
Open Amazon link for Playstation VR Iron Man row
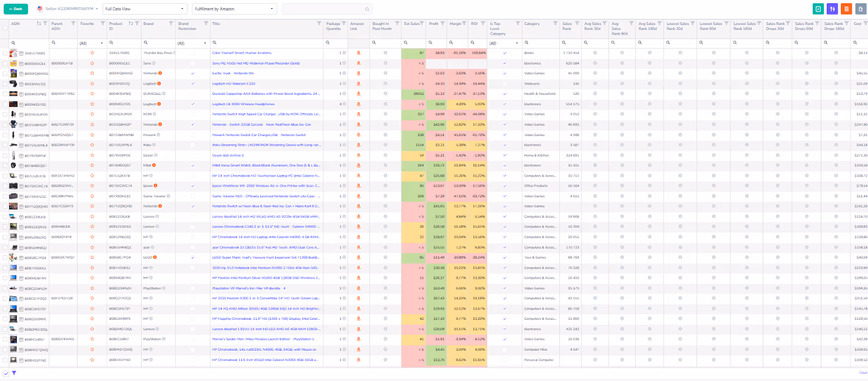pyautogui.click(x=358, y=288)
